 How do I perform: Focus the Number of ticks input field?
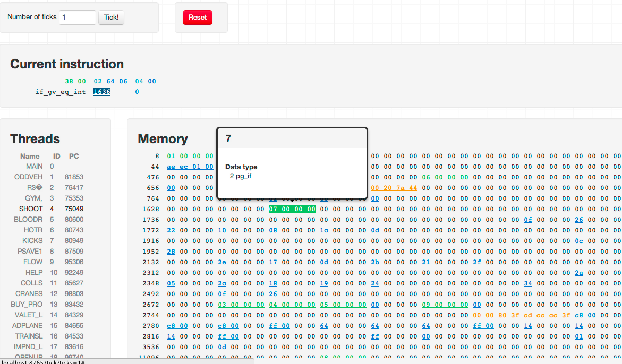[78, 18]
